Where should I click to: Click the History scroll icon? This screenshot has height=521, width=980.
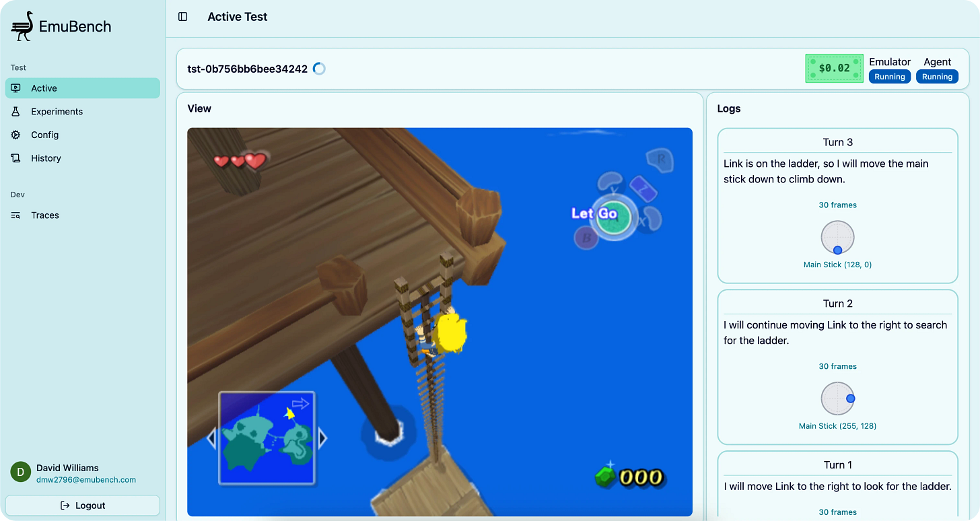click(x=16, y=158)
